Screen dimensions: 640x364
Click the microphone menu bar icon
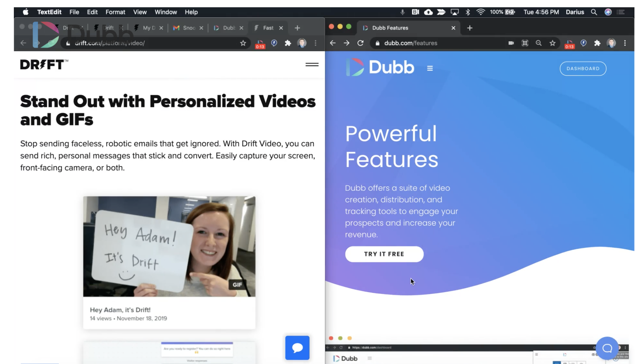tap(402, 12)
